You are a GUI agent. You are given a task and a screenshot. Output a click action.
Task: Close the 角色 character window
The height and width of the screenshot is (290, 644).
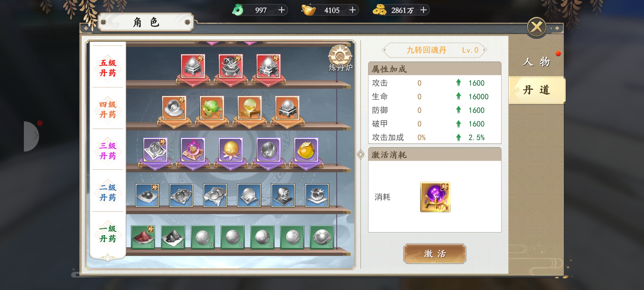click(x=537, y=27)
